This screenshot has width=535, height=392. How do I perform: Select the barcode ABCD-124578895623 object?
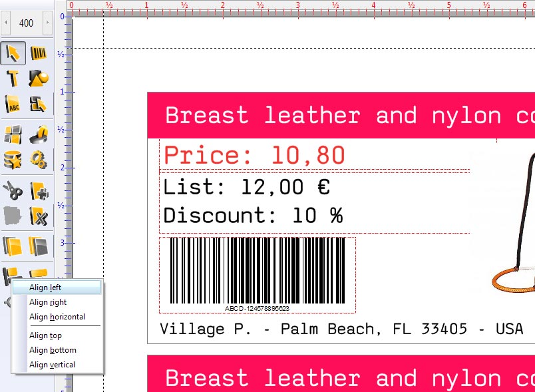[258, 275]
